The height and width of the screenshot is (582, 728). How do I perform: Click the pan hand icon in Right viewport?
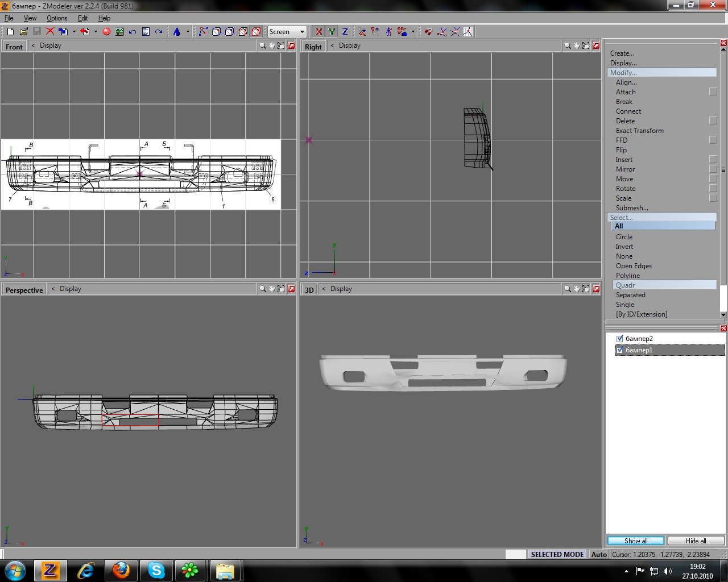576,45
